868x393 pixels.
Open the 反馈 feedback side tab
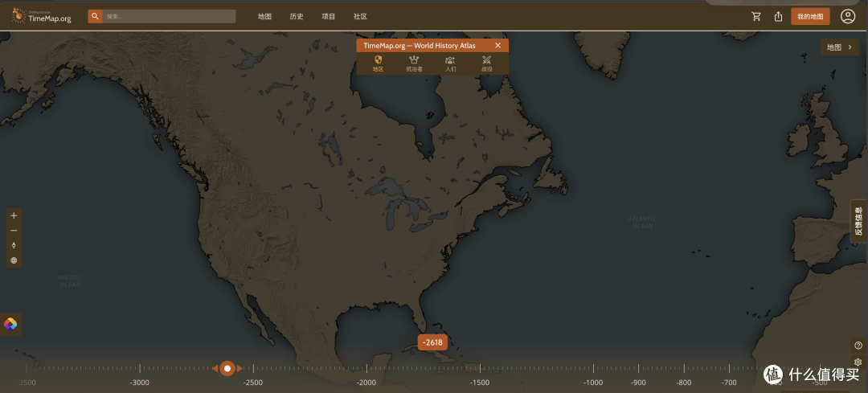tap(858, 221)
